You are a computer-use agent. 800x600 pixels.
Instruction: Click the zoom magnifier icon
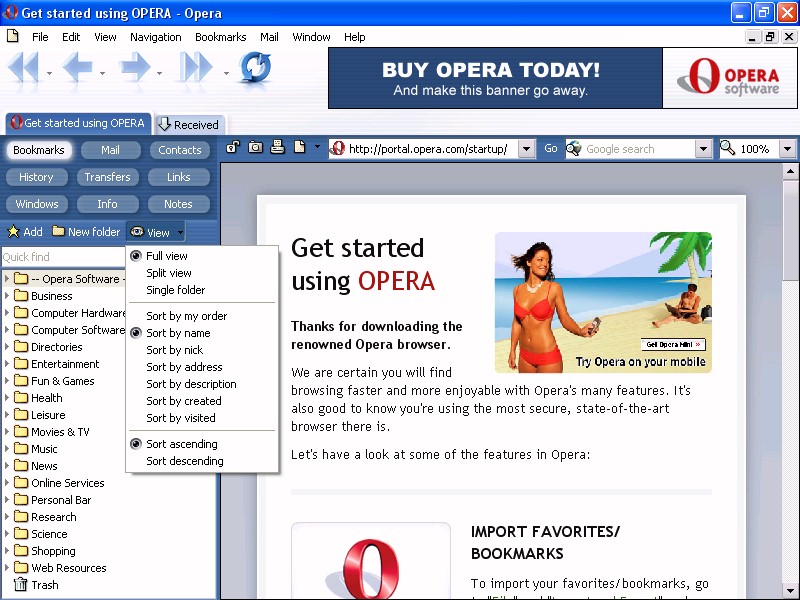pyautogui.click(x=728, y=148)
